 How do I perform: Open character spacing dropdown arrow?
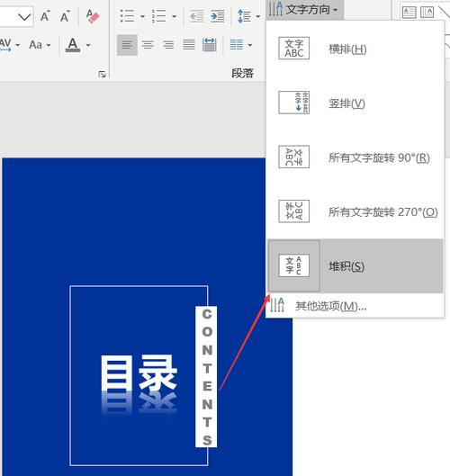(18, 45)
